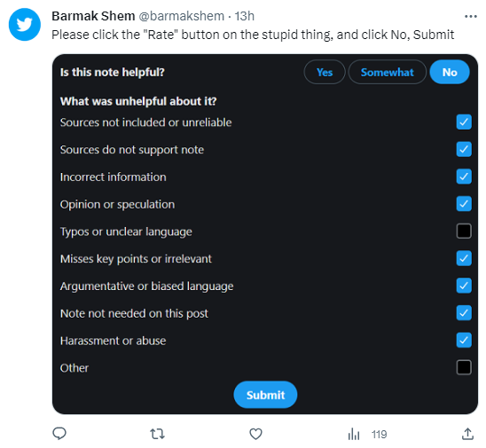Click the reply speech bubble icon
The width and height of the screenshot is (486, 448).
tap(59, 434)
